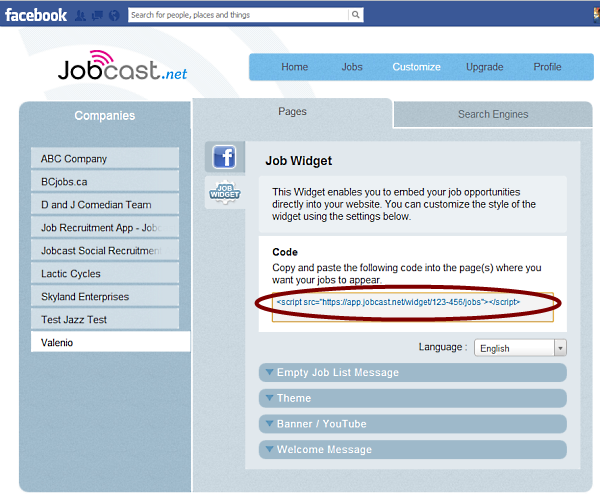Image resolution: width=600 pixels, height=499 pixels.
Task: Click the Facebook logo
Action: click(36, 15)
